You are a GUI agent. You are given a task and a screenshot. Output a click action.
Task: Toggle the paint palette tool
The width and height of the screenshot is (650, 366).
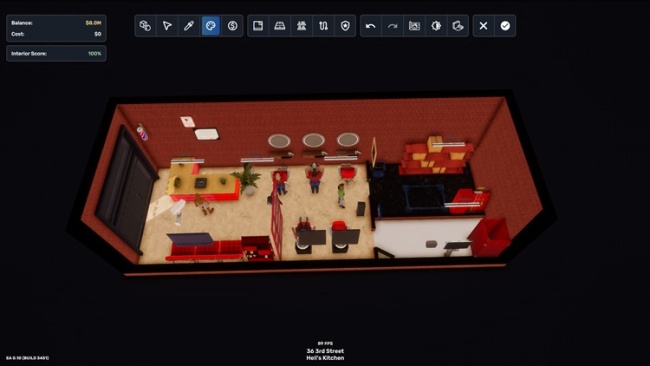(211, 26)
